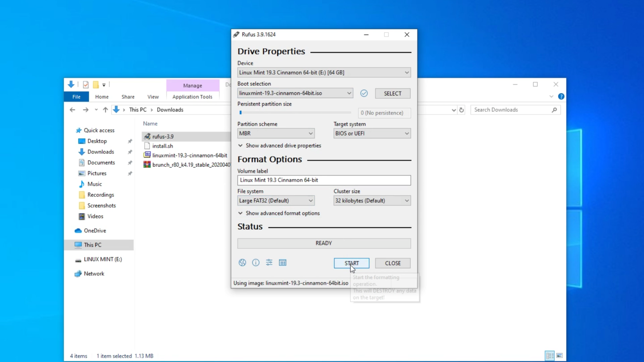Switch to the Home ribbon tab
The image size is (644, 362).
[x=102, y=97]
